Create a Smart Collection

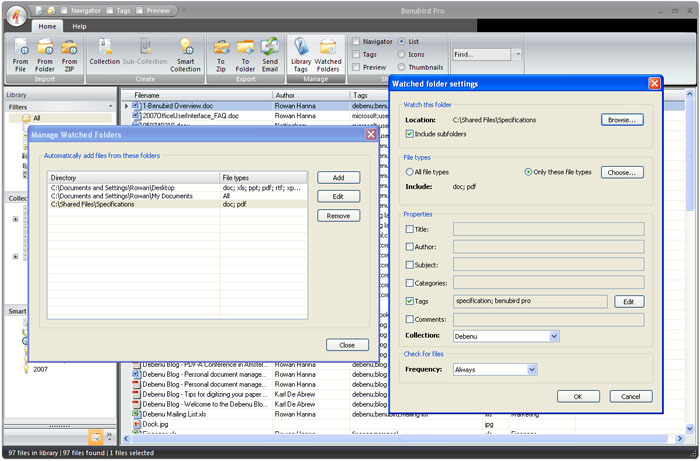click(185, 55)
